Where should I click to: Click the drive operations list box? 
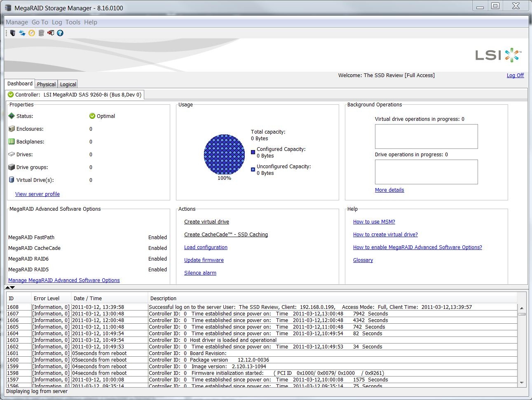point(426,172)
